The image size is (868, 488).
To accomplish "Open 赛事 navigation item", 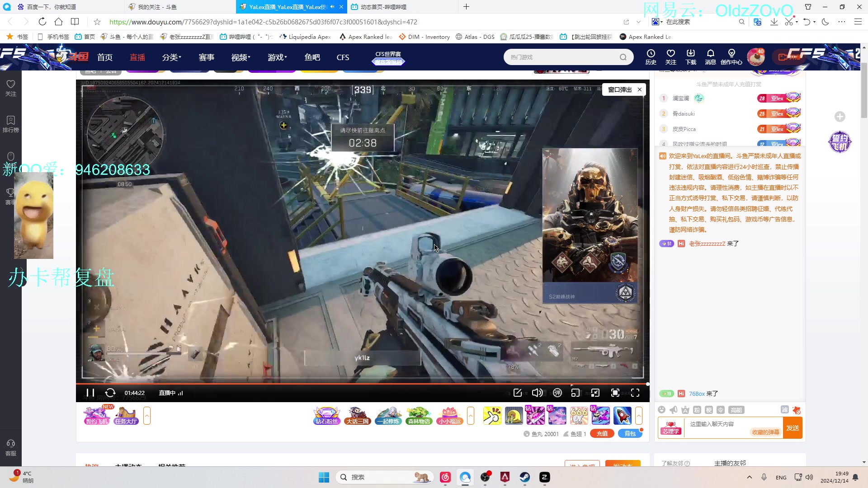I will click(x=207, y=57).
